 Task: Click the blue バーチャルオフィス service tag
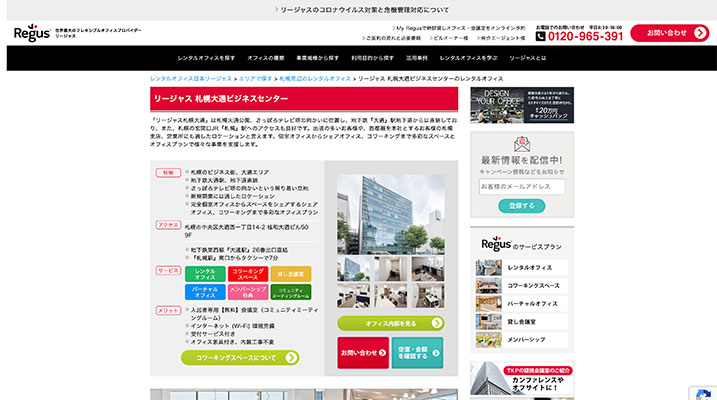coord(205,292)
